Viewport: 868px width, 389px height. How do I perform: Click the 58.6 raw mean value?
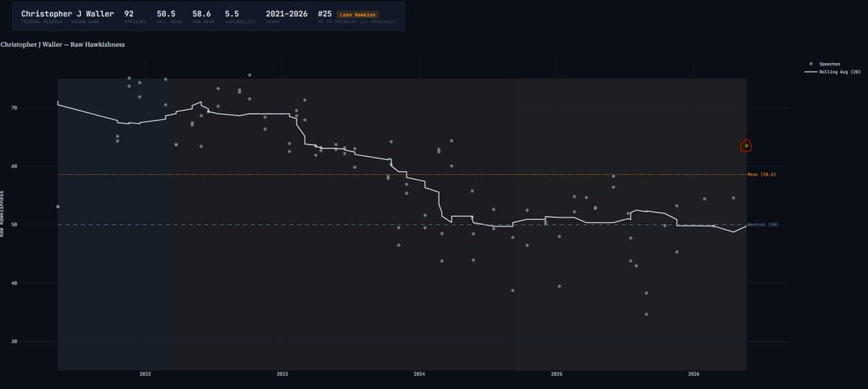coord(201,14)
